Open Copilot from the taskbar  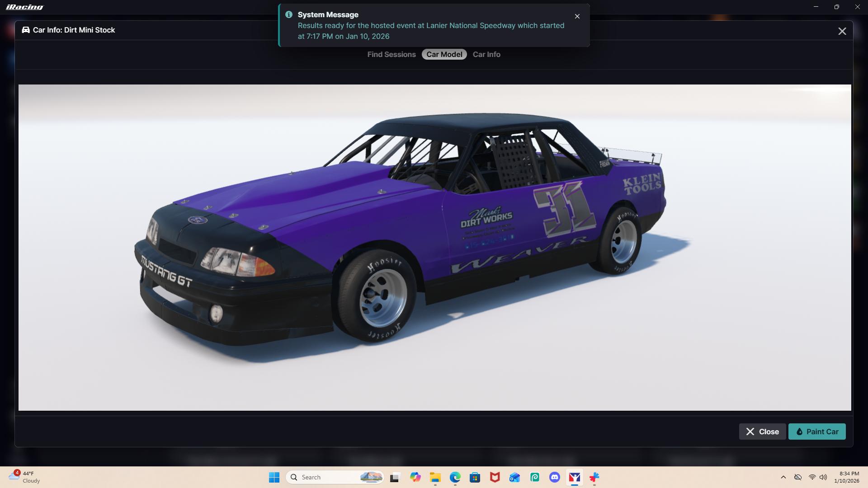click(415, 477)
